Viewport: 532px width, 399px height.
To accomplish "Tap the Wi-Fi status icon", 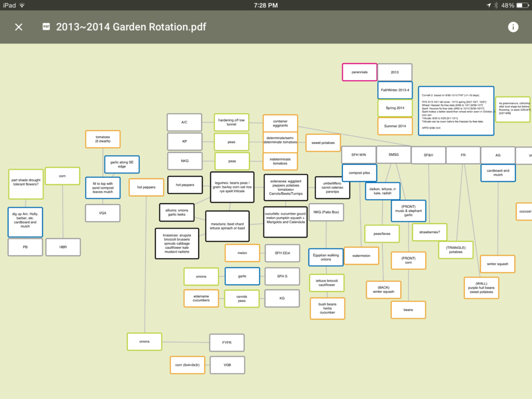I will (22, 5).
